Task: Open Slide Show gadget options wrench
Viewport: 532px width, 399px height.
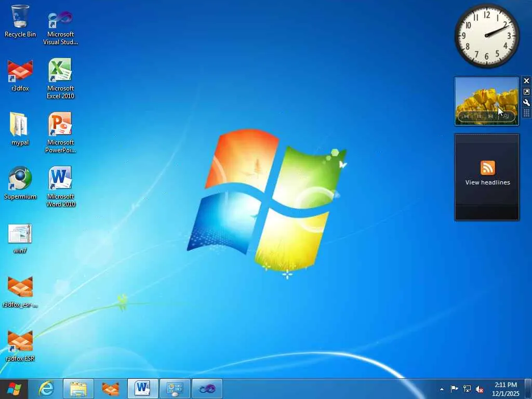Action: coord(526,102)
